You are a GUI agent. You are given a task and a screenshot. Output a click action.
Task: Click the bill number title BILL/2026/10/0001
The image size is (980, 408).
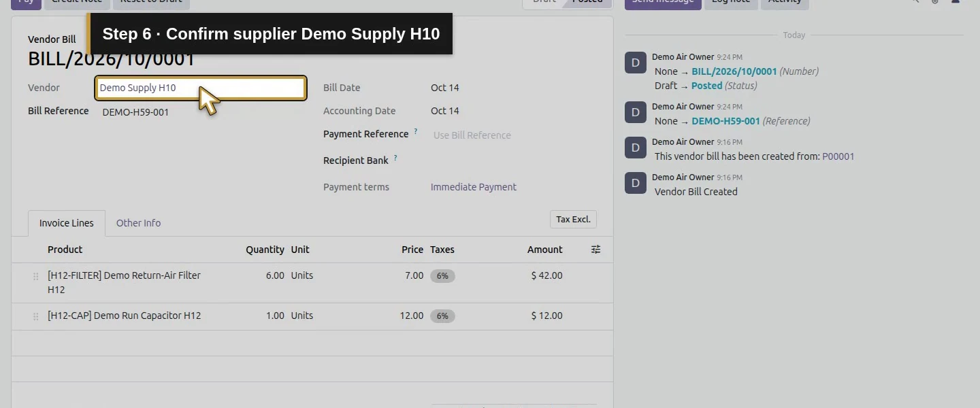point(112,59)
